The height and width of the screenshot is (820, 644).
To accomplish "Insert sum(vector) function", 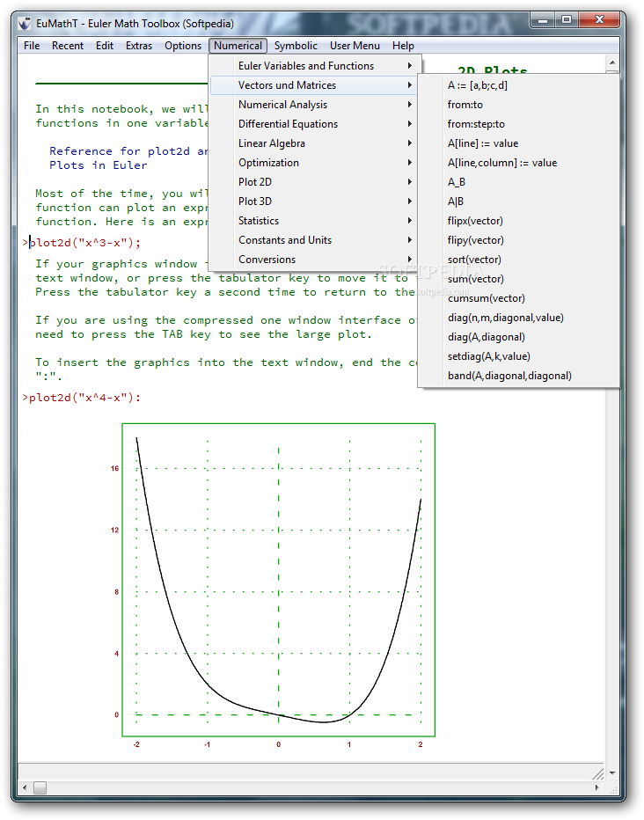I will pyautogui.click(x=518, y=279).
